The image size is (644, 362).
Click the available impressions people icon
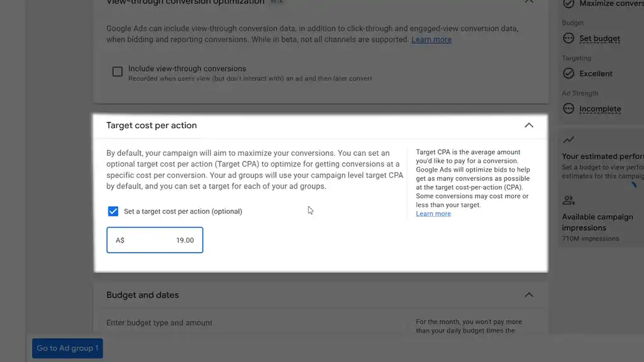[x=569, y=200]
